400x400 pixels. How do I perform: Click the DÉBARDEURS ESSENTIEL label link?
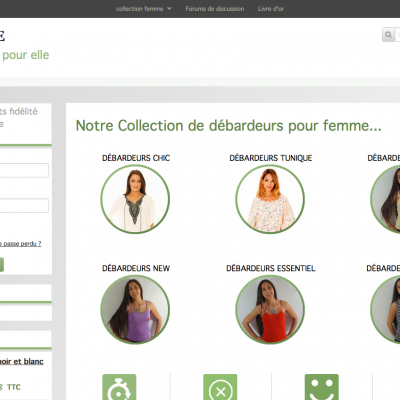(x=271, y=268)
